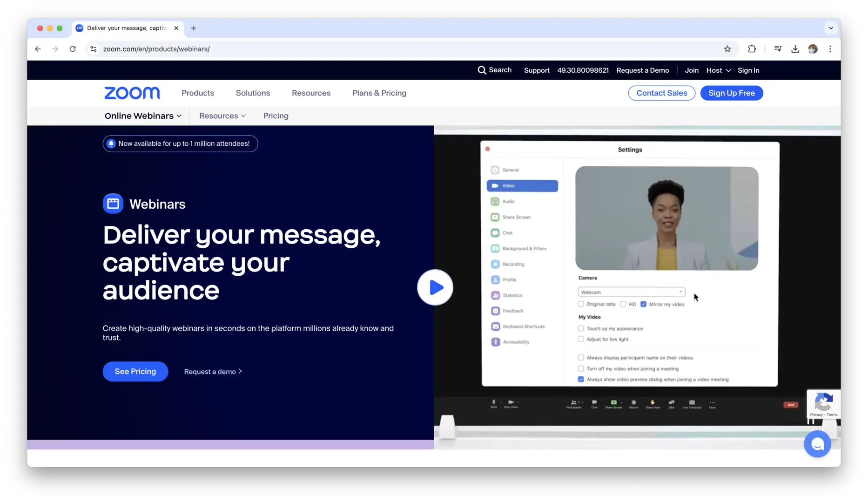Screen dimensions: 868x503
Task: Click the See Pricing button
Action: [x=135, y=372]
